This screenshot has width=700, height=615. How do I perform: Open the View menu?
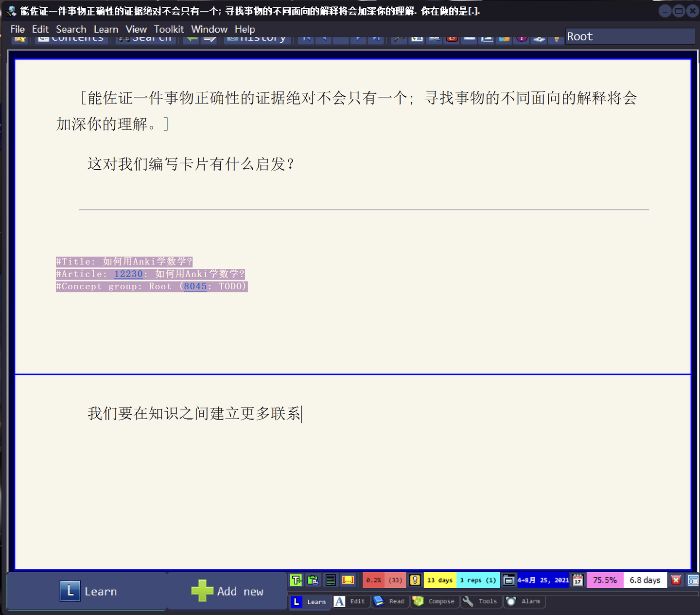[136, 29]
